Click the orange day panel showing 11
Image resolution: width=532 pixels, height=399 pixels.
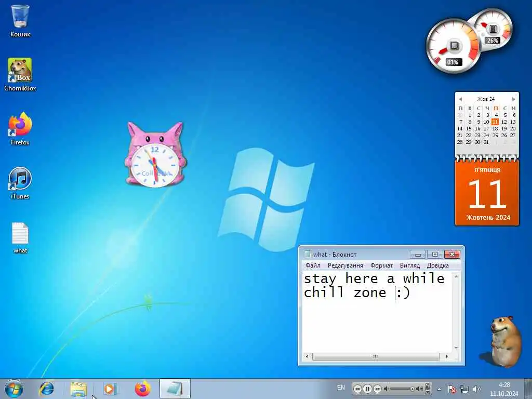click(x=487, y=193)
